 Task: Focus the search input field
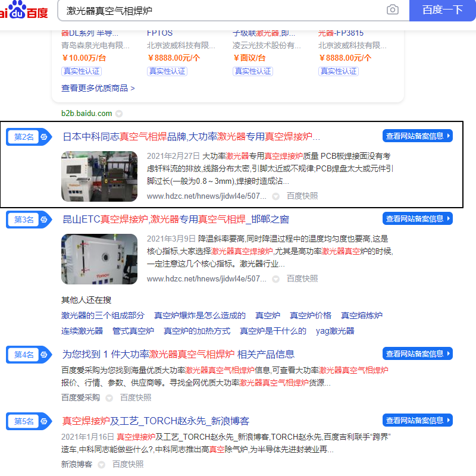coord(221,11)
